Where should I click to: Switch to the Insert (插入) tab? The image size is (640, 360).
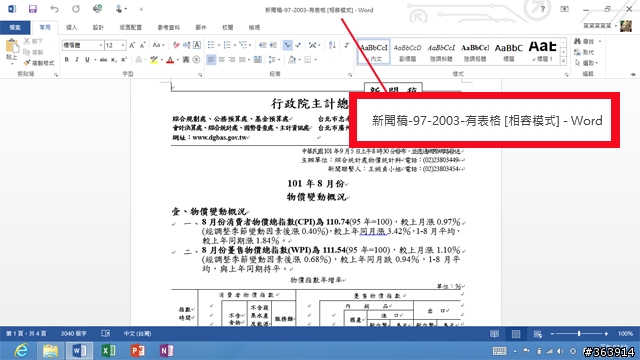72,27
